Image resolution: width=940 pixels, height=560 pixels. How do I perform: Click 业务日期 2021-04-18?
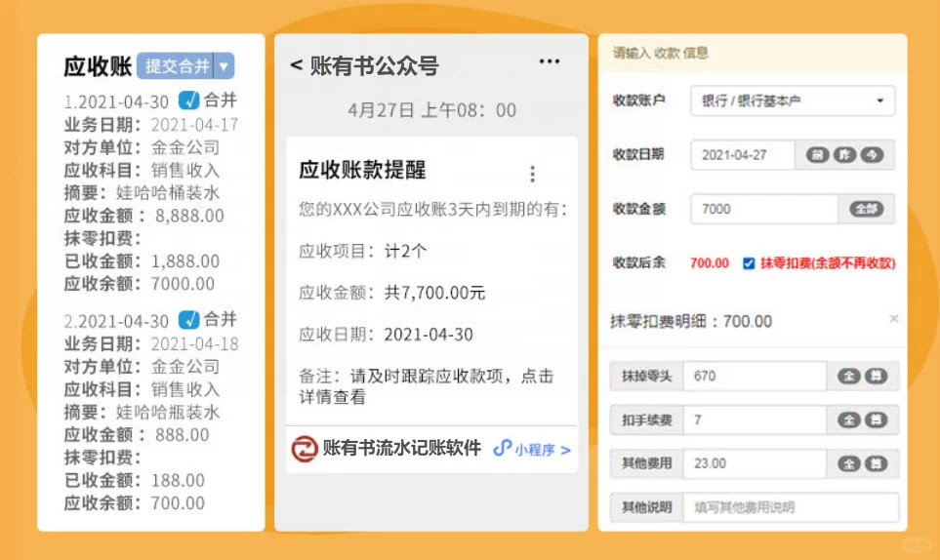click(194, 343)
